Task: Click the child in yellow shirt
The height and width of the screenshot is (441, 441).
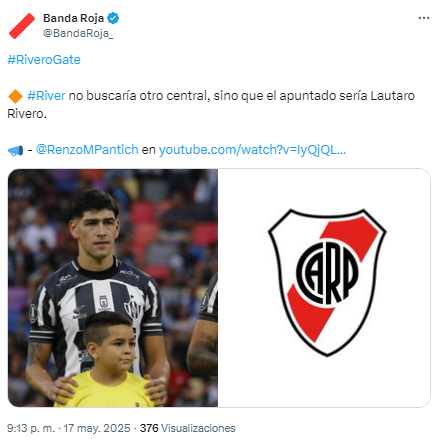Action: 109,360
